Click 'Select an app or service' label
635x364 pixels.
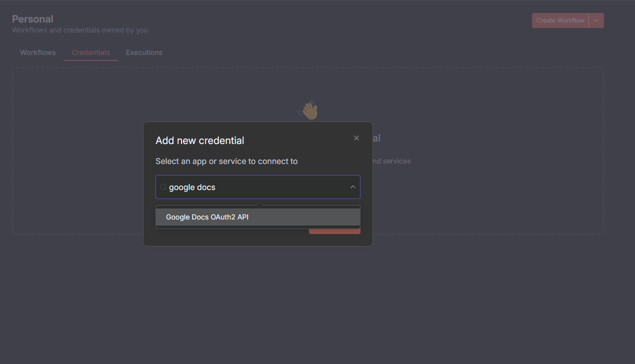click(226, 161)
